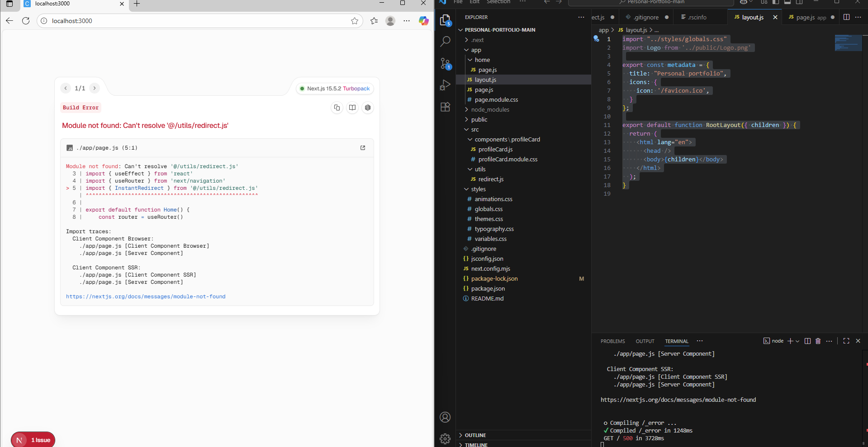Collapse the styles folder
The image size is (868, 447).
click(478, 189)
